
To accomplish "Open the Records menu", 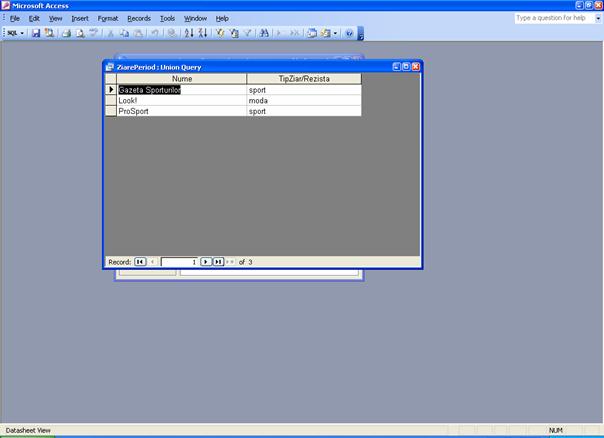I will click(139, 18).
